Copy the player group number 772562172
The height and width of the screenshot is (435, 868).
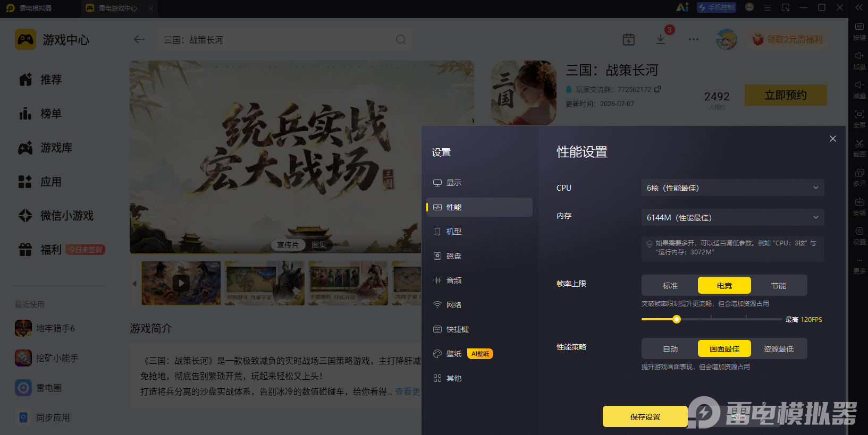[658, 89]
